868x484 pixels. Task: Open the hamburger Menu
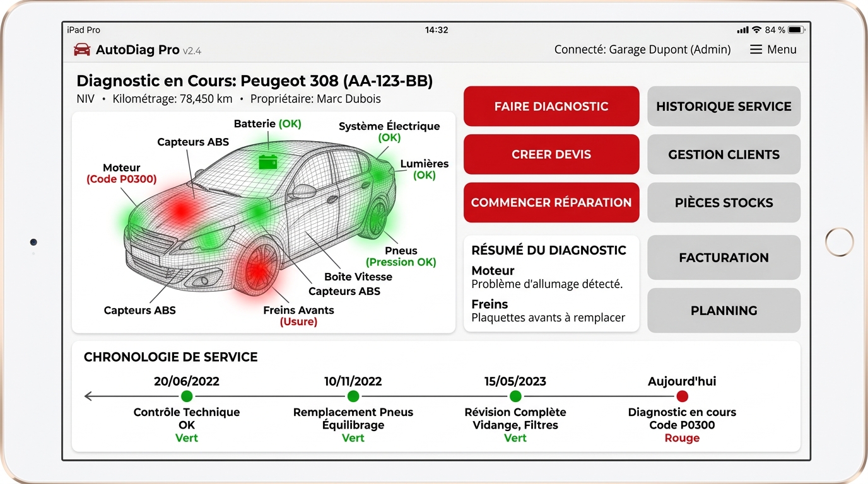(773, 50)
